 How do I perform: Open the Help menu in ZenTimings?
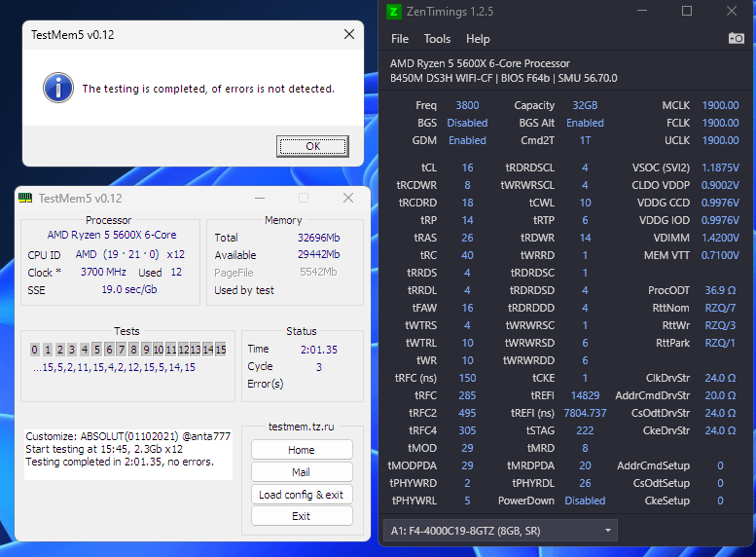pos(478,39)
